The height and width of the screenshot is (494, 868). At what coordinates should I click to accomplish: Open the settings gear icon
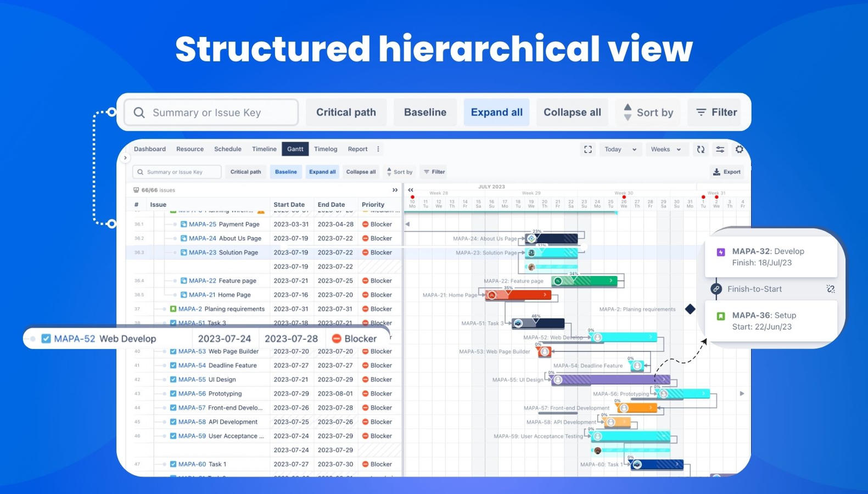click(x=739, y=149)
